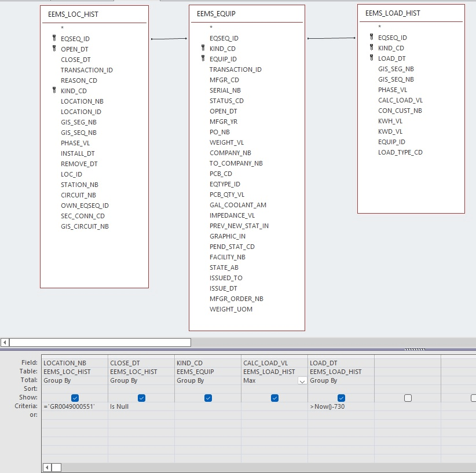
Task: Select KWH_VL field in EEMS_LOAD_HIST
Action: [x=390, y=121]
